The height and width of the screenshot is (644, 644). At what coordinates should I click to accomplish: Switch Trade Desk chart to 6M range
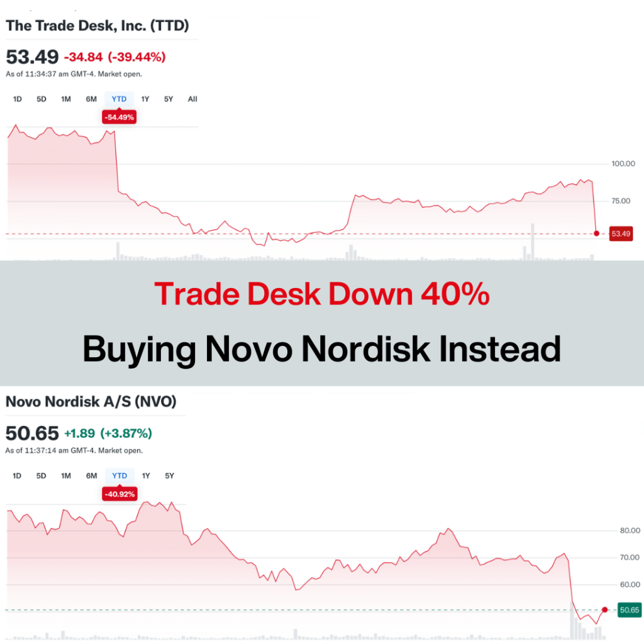coord(91,99)
